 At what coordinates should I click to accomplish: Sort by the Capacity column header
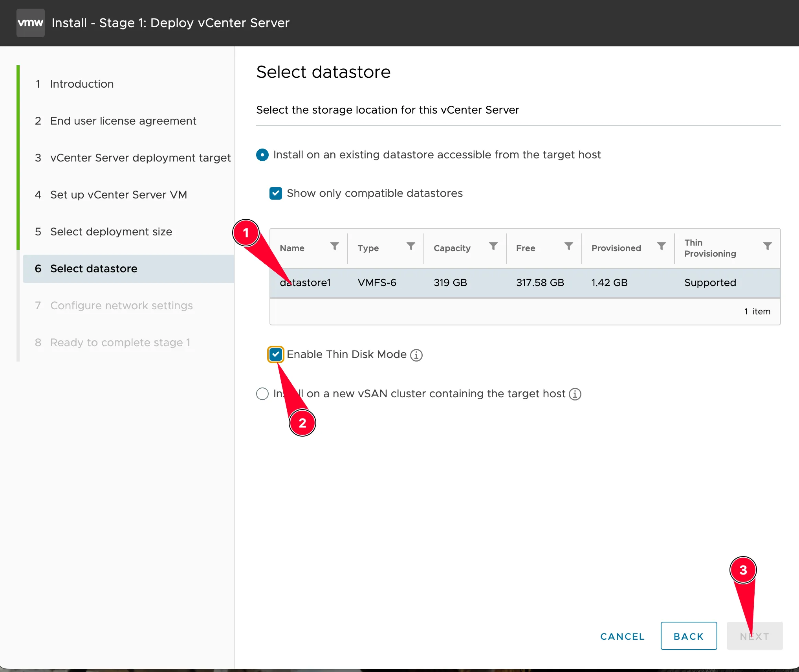coord(452,248)
